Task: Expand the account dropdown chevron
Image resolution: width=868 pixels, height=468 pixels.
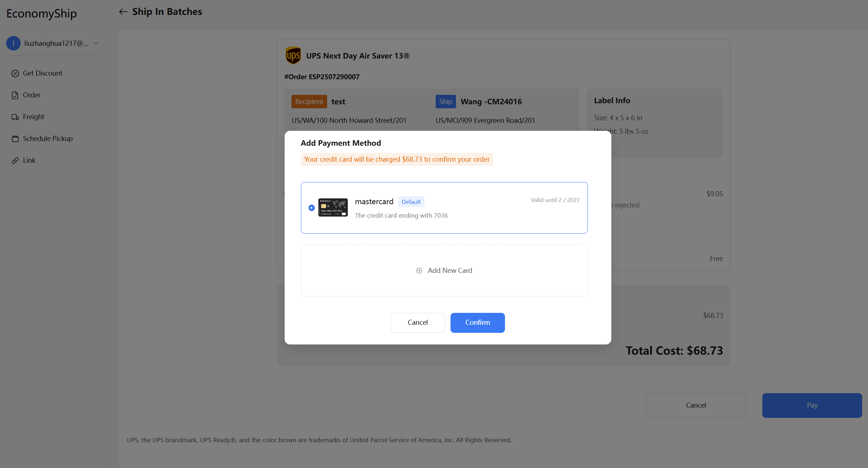Action: click(96, 43)
